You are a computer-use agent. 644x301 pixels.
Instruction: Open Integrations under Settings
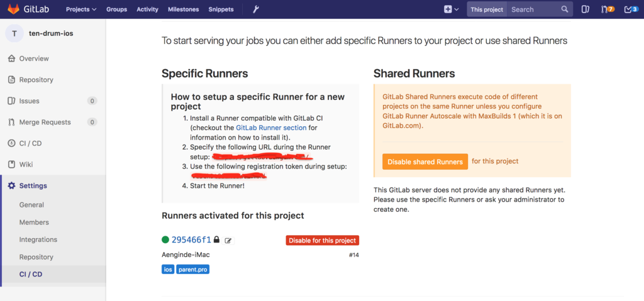38,239
